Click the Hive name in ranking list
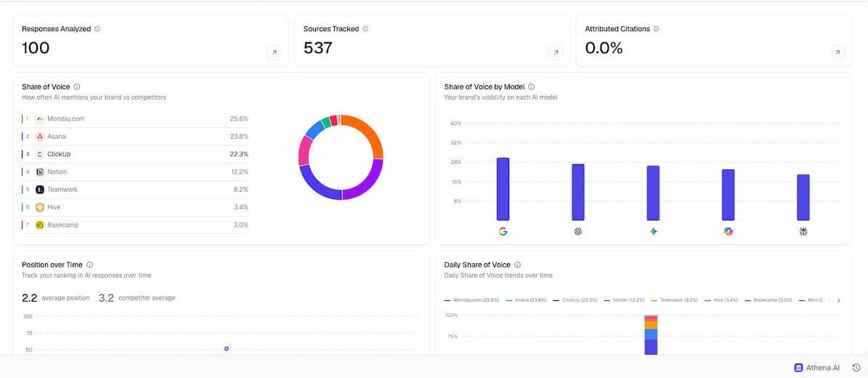The height and width of the screenshot is (378, 868). tap(54, 207)
